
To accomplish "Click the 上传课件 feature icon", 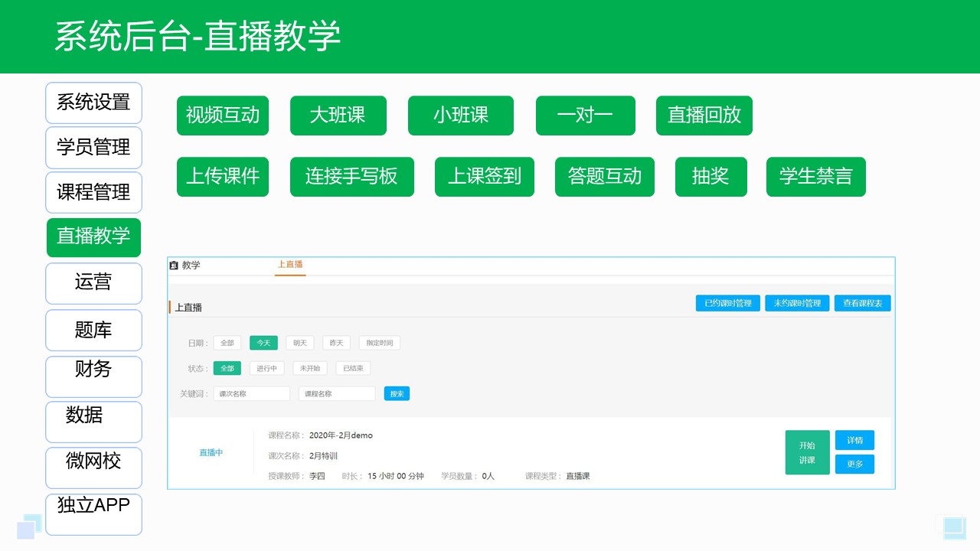I will point(223,177).
